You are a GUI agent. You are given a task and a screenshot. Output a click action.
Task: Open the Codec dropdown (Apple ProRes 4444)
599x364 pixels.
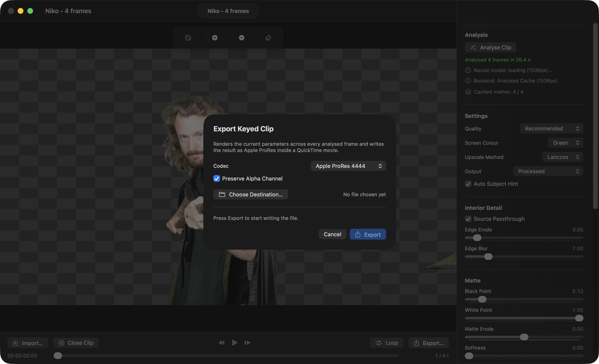pos(348,166)
